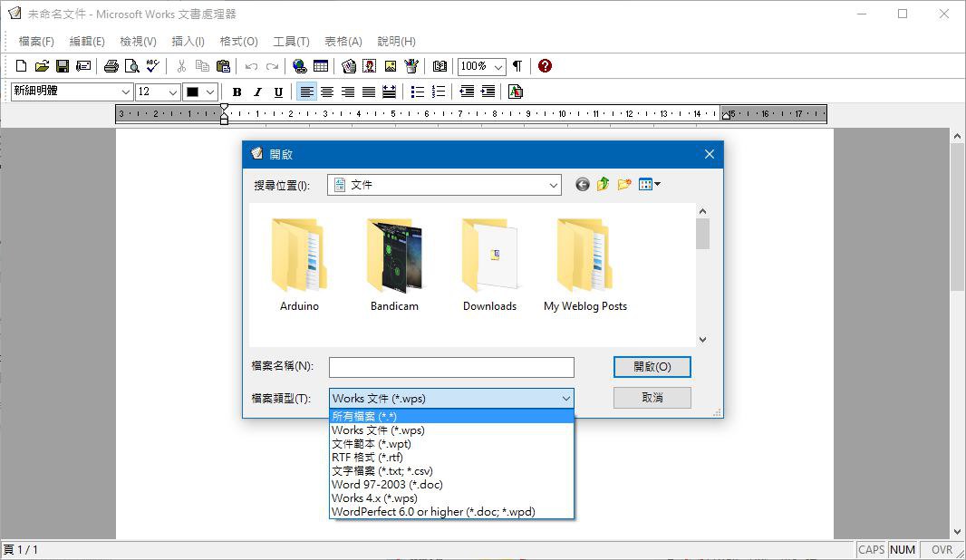The height and width of the screenshot is (560, 966).
Task: Set right text alignment
Action: pos(348,92)
